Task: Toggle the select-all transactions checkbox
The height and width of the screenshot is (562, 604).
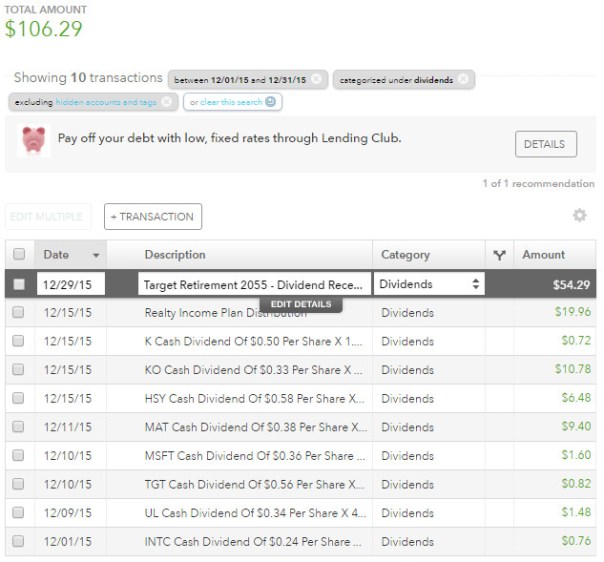Action: [x=18, y=255]
